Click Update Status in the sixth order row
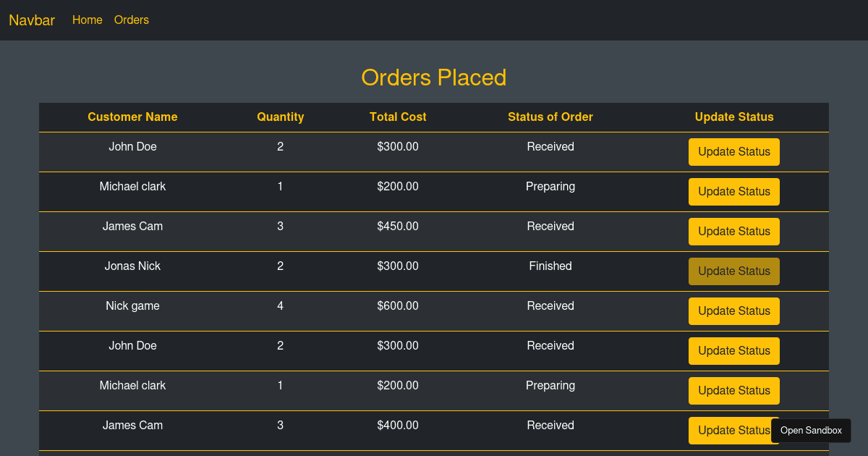This screenshot has width=868, height=456. point(733,351)
